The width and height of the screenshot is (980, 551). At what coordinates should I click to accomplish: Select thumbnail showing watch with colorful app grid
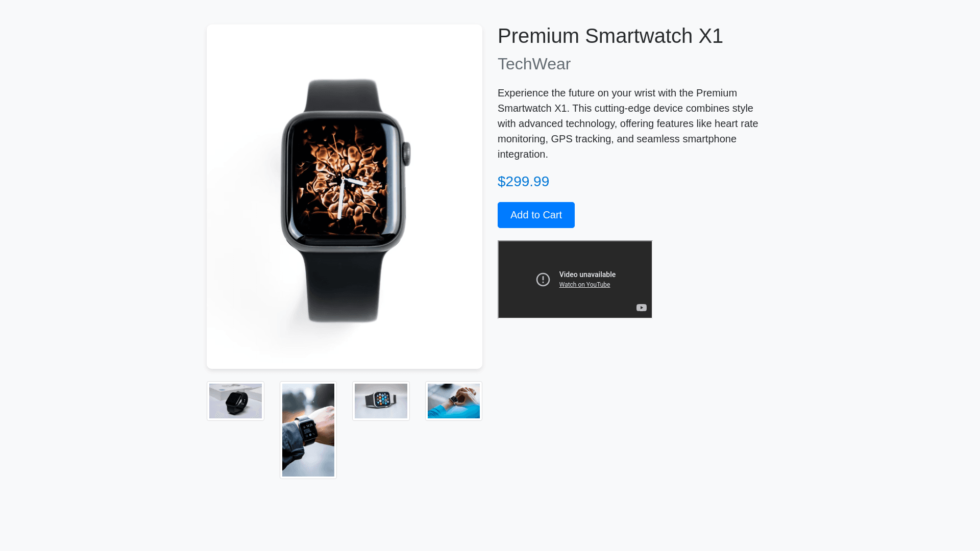381,401
